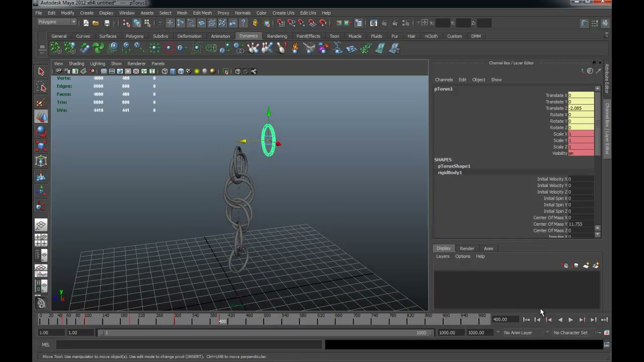Select the arrow Select Tool in the toolbox
Screen dimensions: 644x362
point(41,72)
